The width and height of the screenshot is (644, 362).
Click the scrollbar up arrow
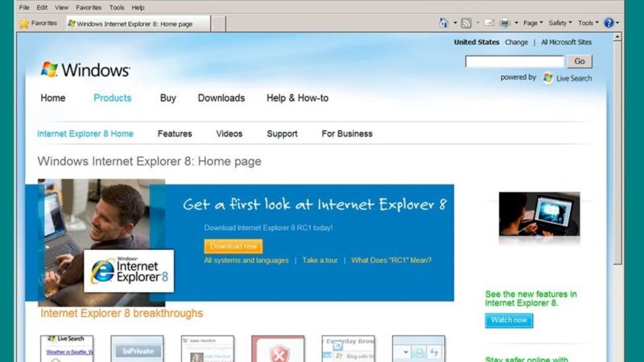click(x=617, y=37)
